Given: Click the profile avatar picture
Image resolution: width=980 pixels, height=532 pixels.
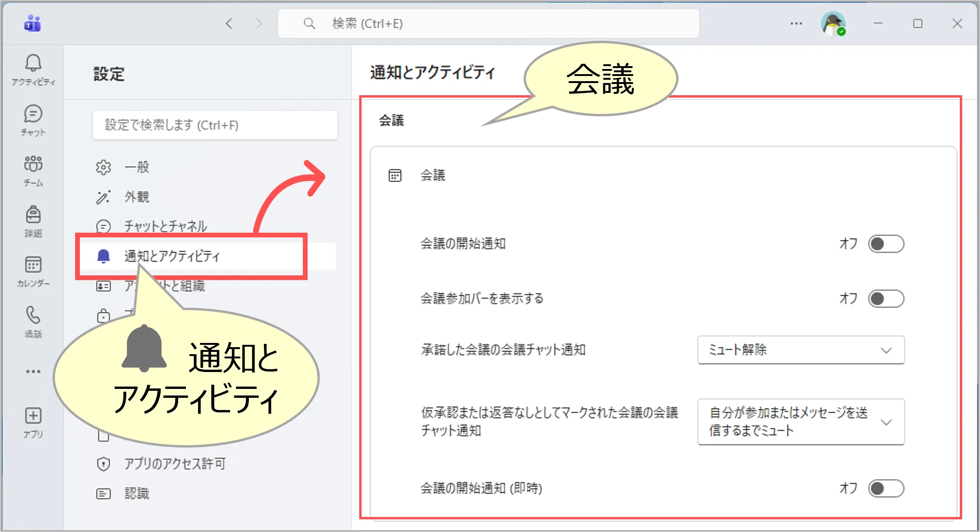Looking at the screenshot, I should pos(833,23).
